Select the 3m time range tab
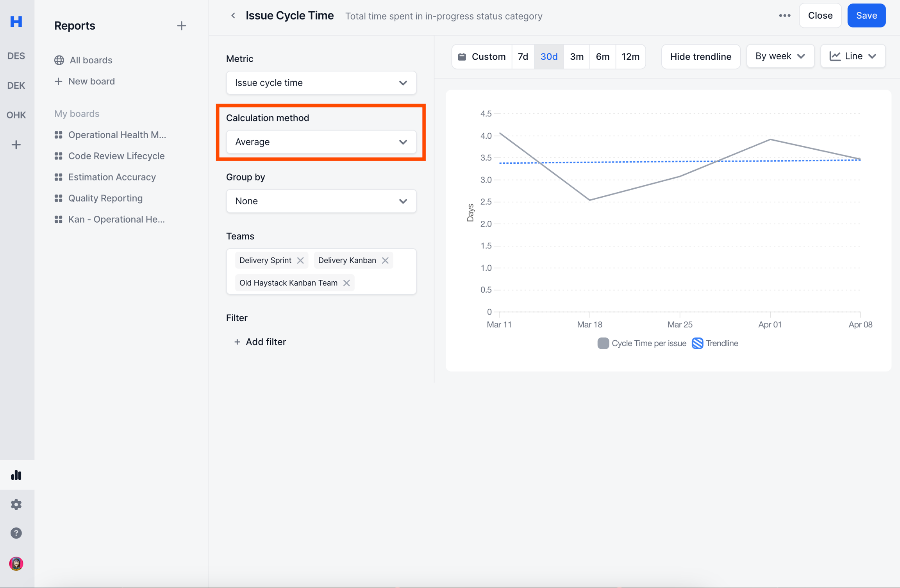Viewport: 900px width, 588px height. (576, 57)
